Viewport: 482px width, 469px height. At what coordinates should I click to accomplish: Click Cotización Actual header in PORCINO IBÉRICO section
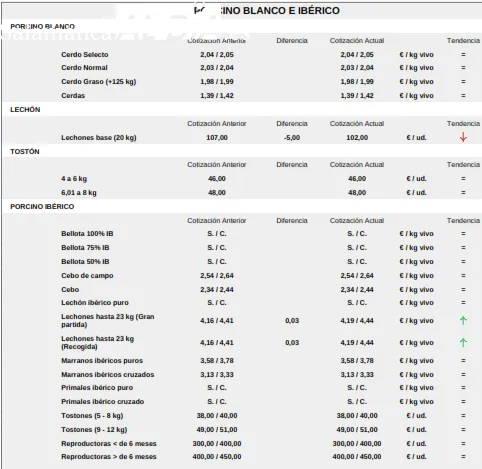(x=357, y=221)
